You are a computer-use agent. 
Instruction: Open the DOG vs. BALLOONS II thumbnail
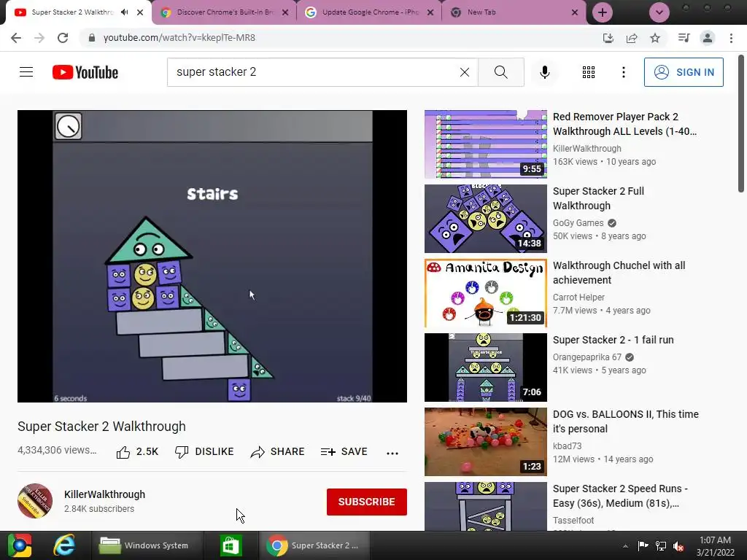485,442
